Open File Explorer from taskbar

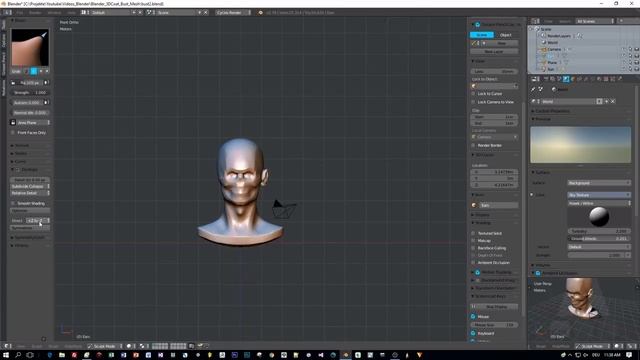click(62, 355)
